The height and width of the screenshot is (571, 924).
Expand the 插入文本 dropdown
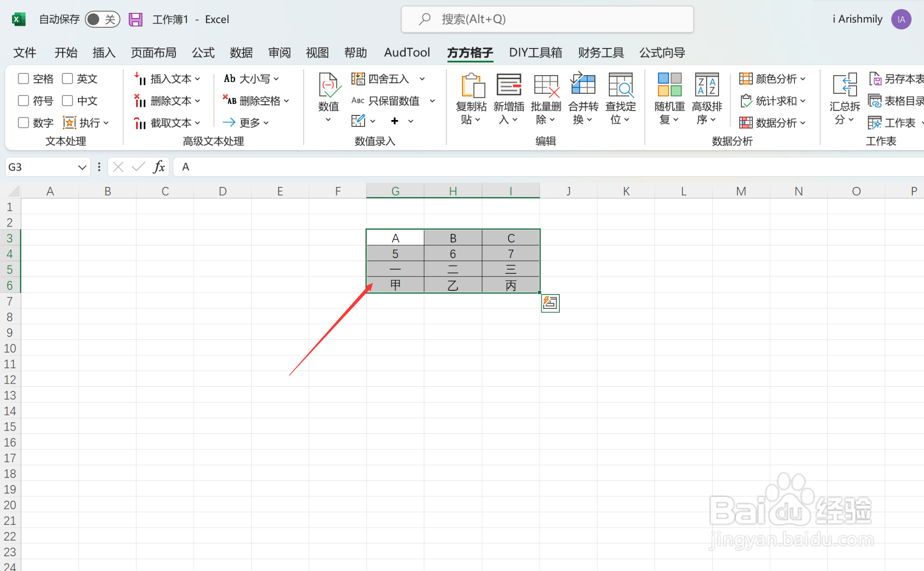pos(198,78)
